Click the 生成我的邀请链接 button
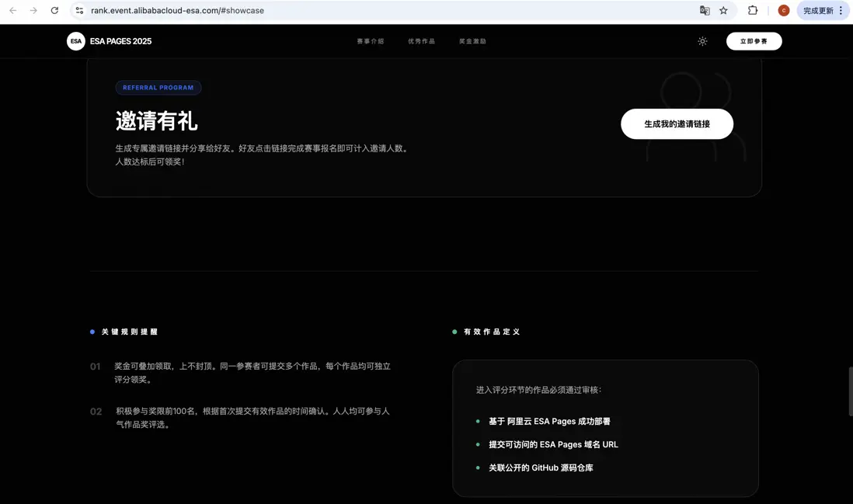Image resolution: width=853 pixels, height=504 pixels. coord(677,124)
